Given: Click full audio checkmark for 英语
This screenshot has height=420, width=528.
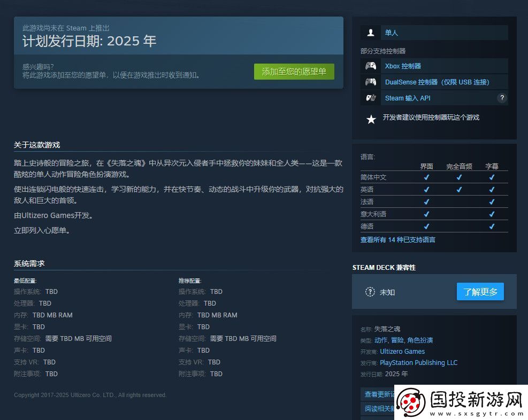Looking at the screenshot, I should [x=459, y=190].
